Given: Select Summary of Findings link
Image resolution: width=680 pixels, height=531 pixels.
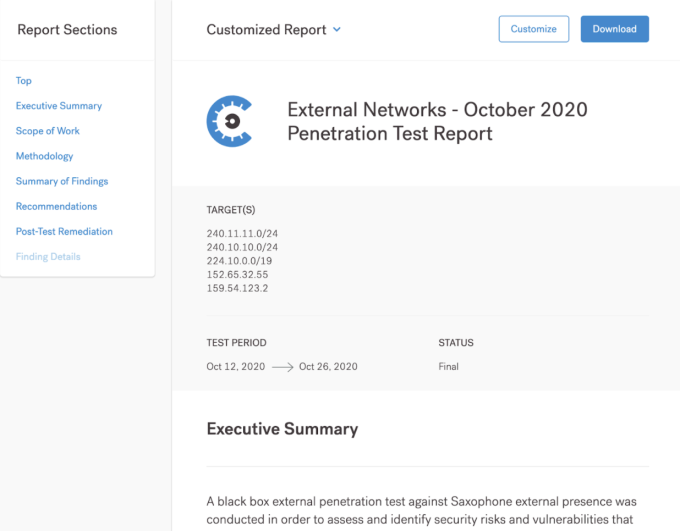Looking at the screenshot, I should 62,181.
